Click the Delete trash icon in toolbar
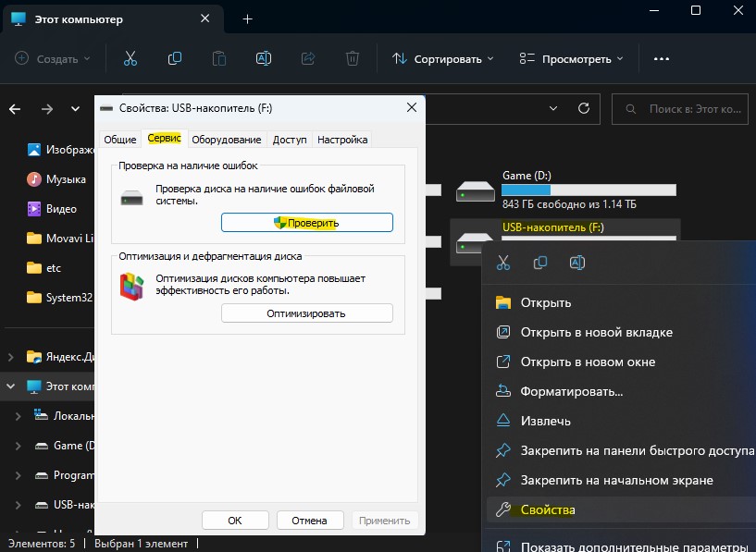 click(353, 59)
